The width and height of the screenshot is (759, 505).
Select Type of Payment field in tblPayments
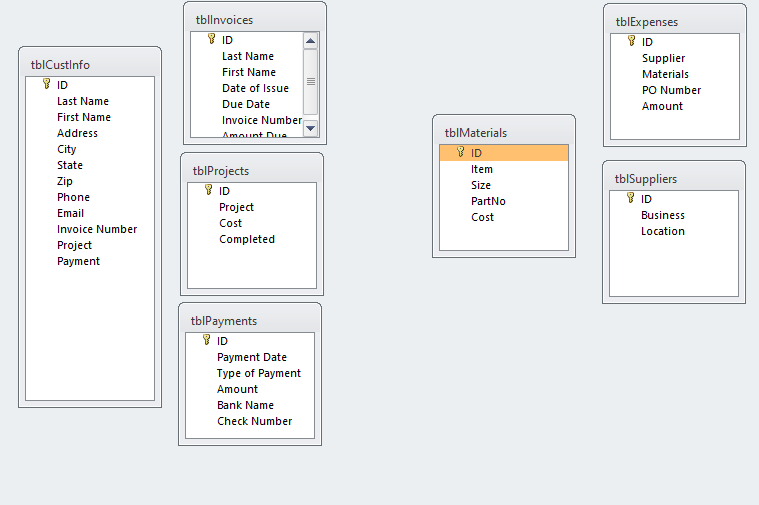[x=250, y=373]
